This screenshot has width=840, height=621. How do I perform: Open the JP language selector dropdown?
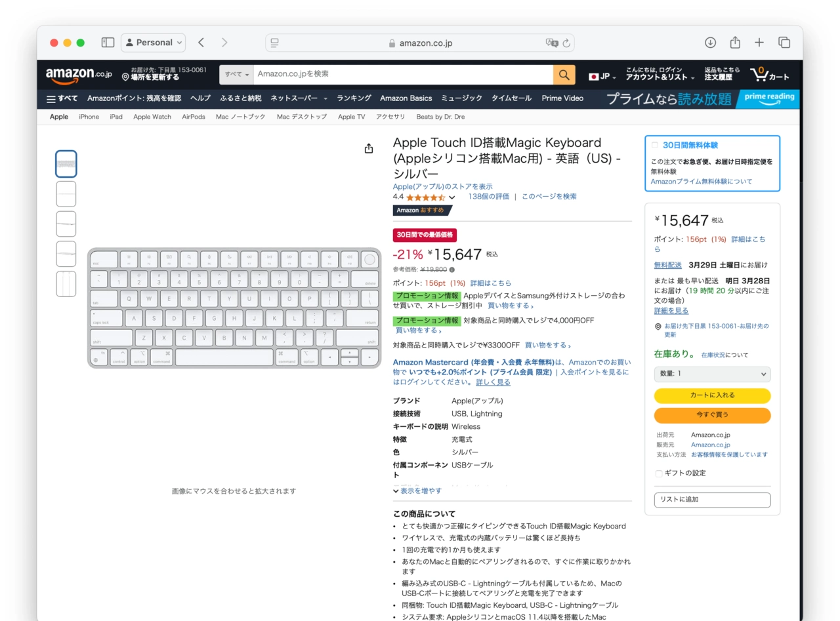pos(602,75)
